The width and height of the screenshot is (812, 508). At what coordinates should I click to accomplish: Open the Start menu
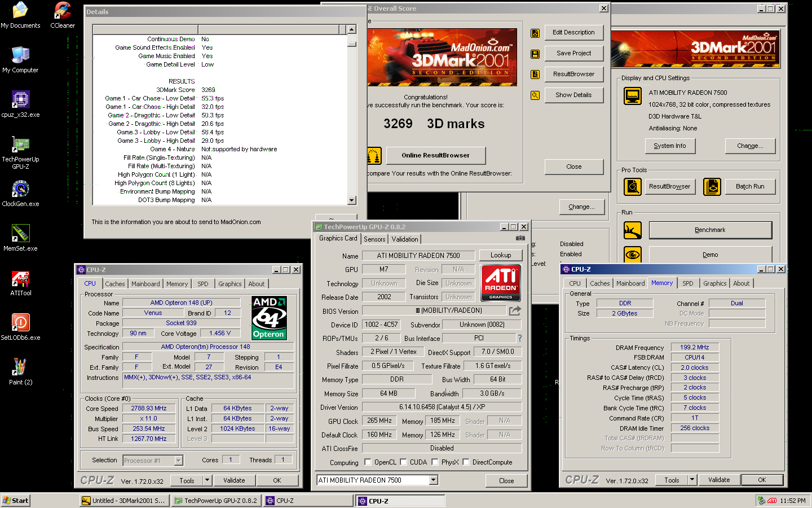tap(16, 501)
